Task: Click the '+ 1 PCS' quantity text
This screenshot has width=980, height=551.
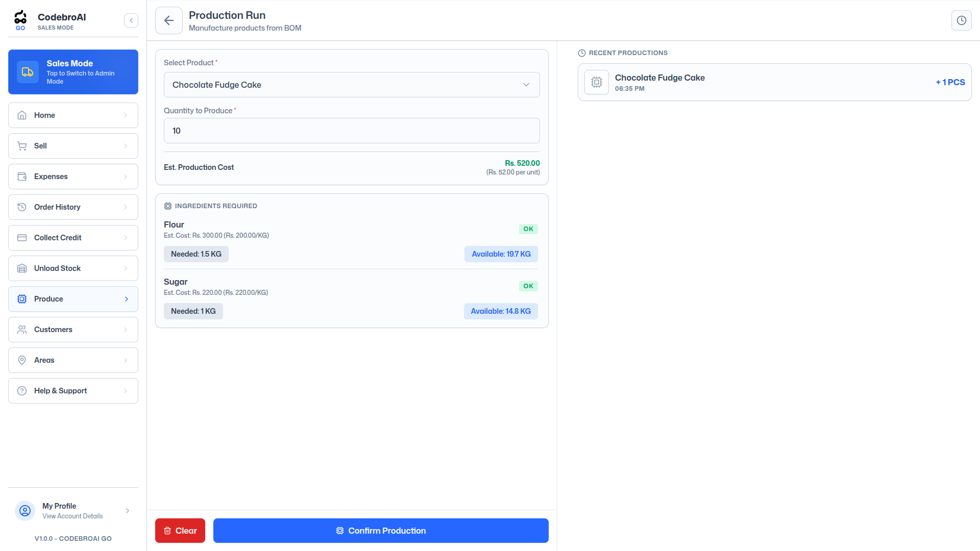Action: 950,82
